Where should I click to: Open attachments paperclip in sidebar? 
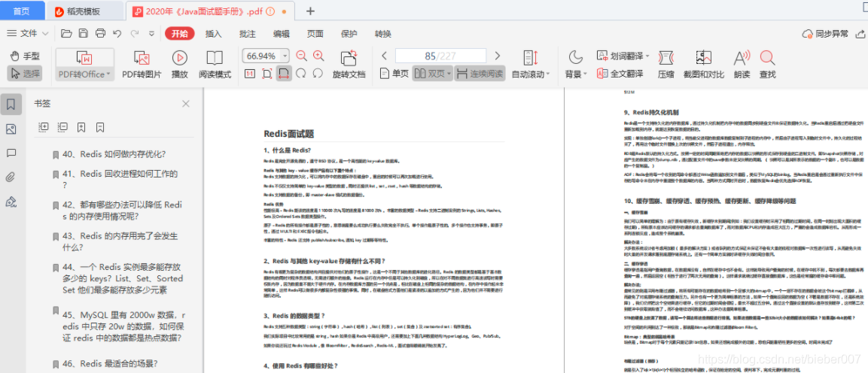point(10,177)
